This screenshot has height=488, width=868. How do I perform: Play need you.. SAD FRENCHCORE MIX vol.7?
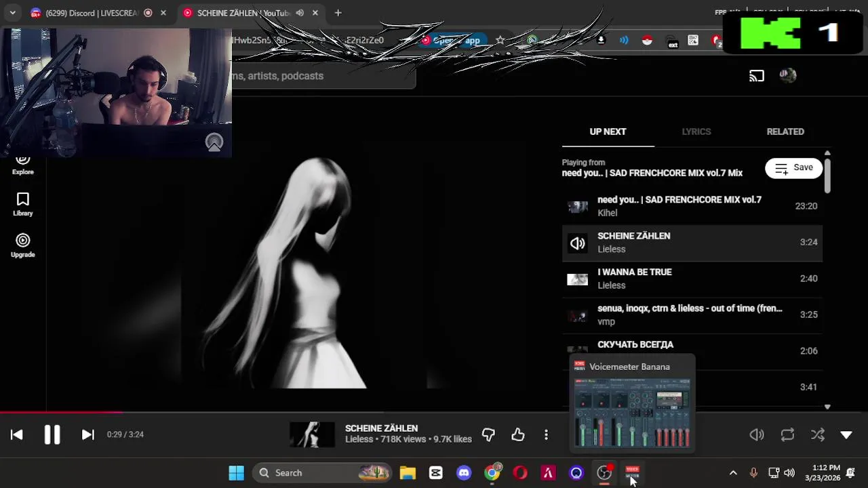pyautogui.click(x=692, y=206)
